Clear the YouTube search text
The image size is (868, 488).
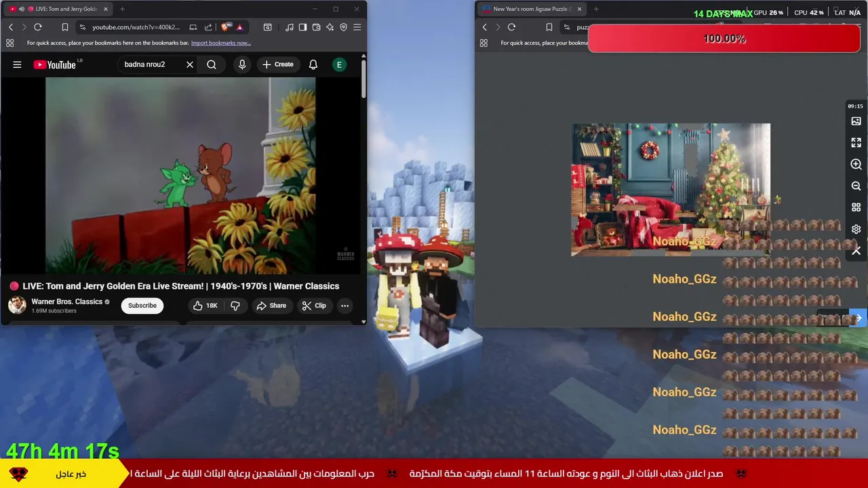click(x=190, y=65)
